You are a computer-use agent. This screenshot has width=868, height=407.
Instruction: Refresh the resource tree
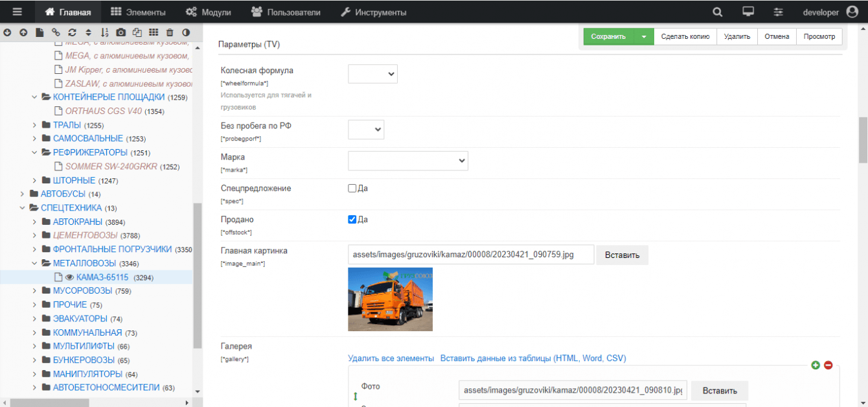[x=72, y=32]
